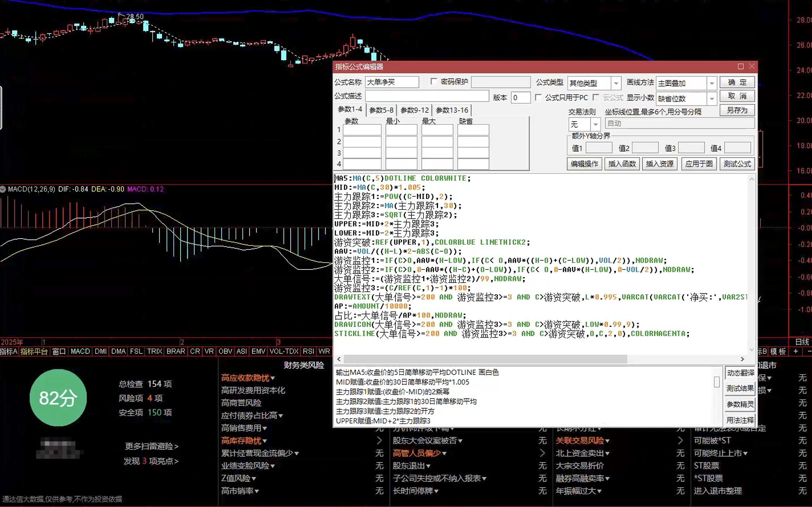The image size is (812, 507).
Task: Toggle the 公式只用于PC checkbox
Action: 538,97
